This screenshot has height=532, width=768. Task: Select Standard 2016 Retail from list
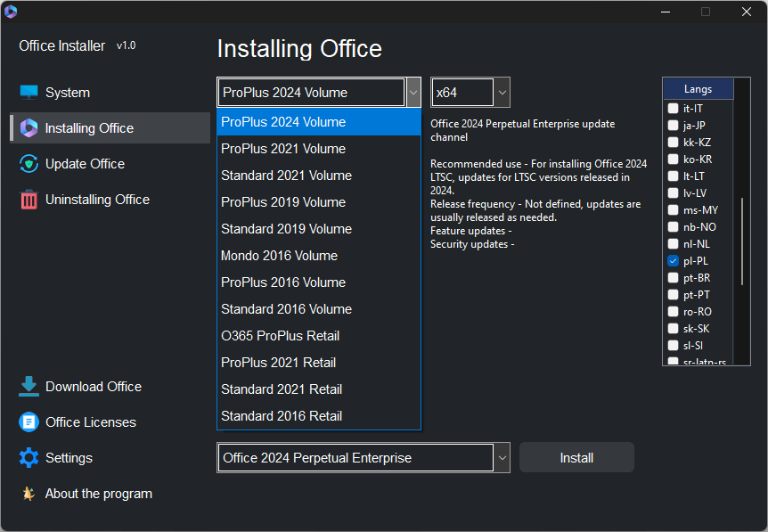pyautogui.click(x=319, y=415)
